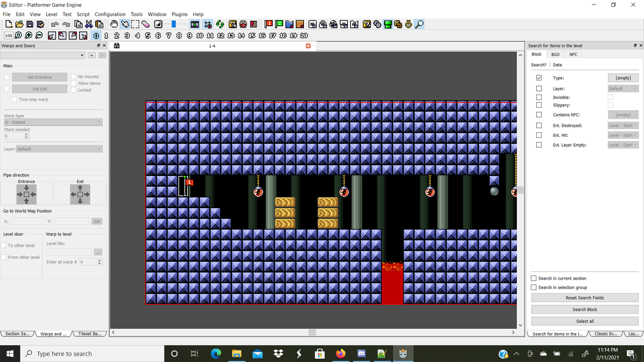
Task: Click the Search Block button
Action: [x=585, y=309]
